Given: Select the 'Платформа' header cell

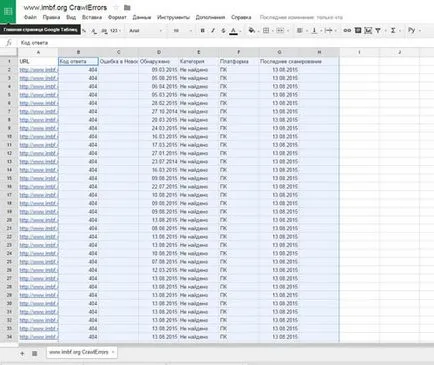Looking at the screenshot, I should pos(239,61).
